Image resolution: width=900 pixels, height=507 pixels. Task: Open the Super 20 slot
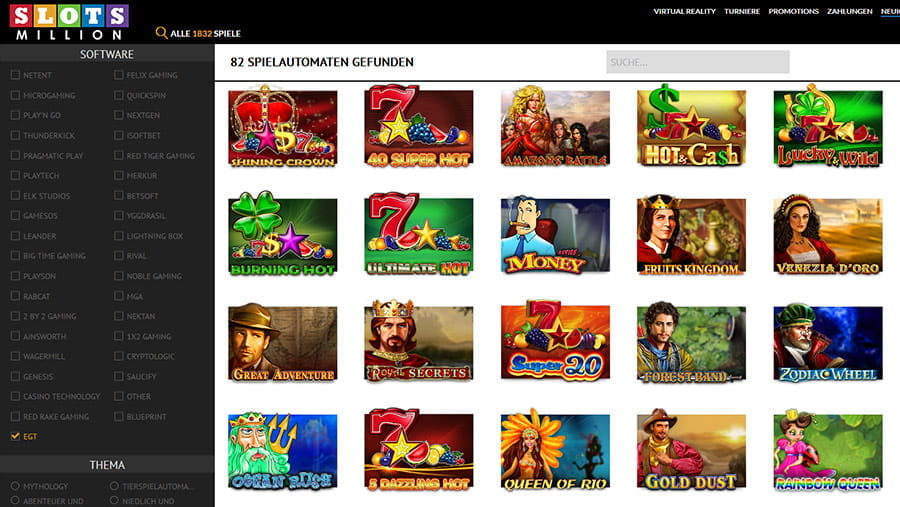click(x=555, y=341)
